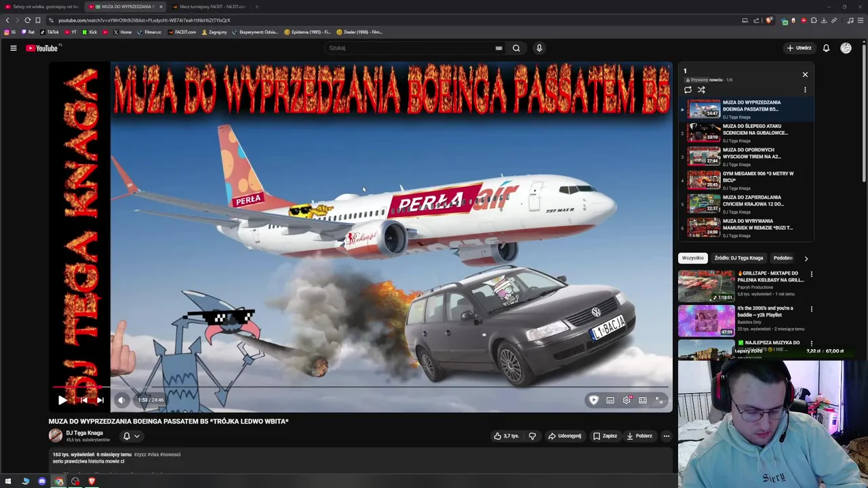Open browser main menu hamburger

click(x=861, y=20)
